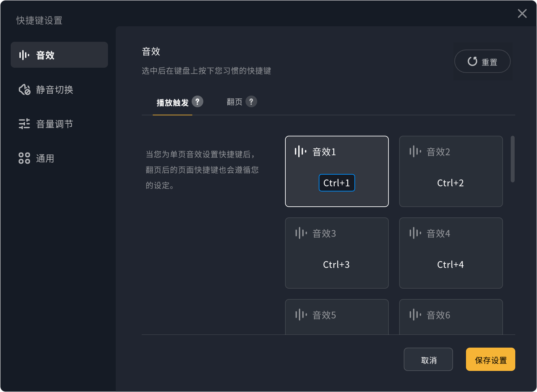Click the 保存设置 button
This screenshot has width=537, height=392.
click(490, 359)
